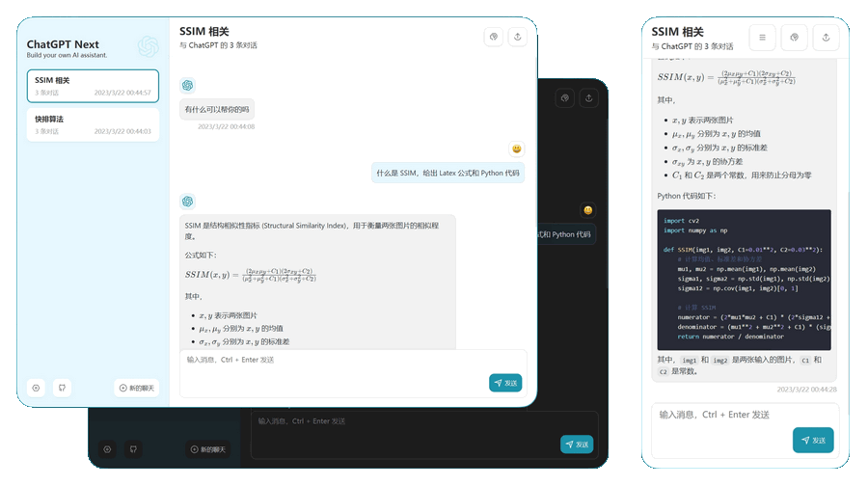Click "新的聊天" button in light sidebar
This screenshot has width=868, height=486.
(137, 388)
